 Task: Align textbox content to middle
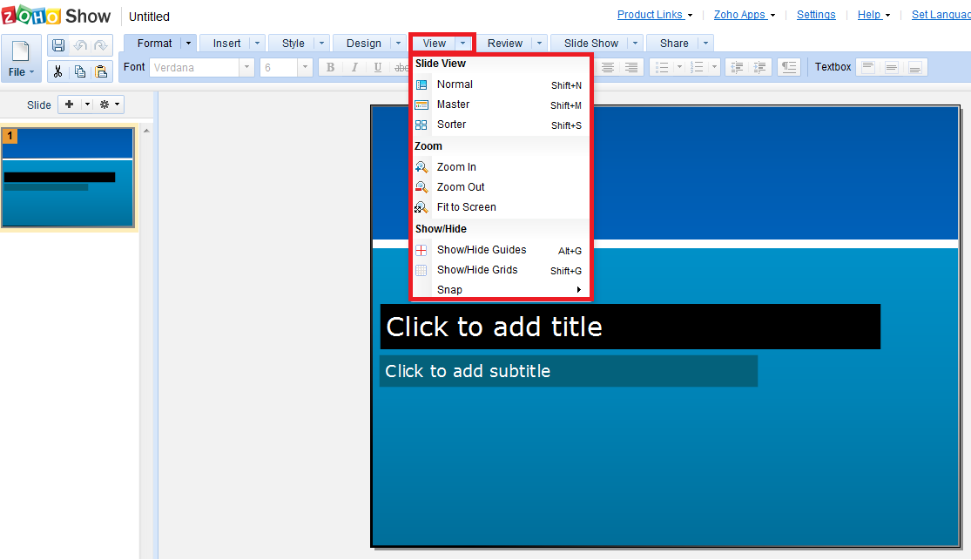point(892,67)
